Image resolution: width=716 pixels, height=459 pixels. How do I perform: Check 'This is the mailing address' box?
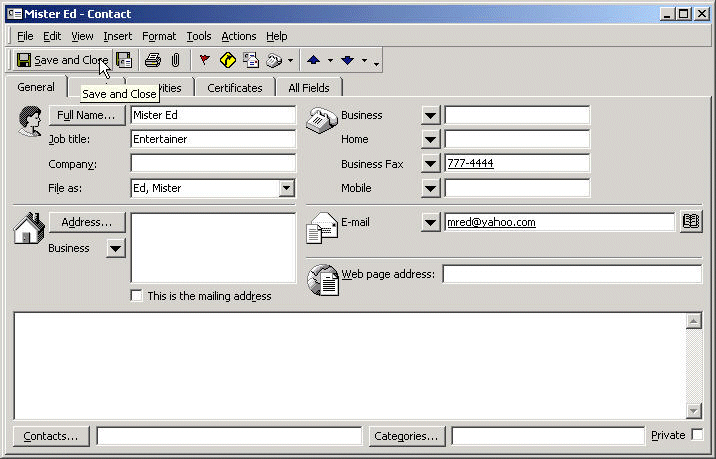(x=137, y=296)
